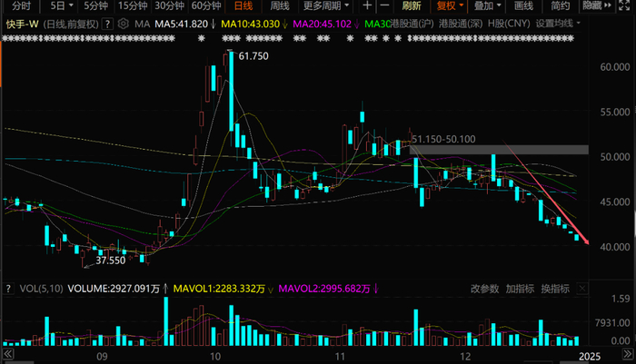Switch to 30分钟 period
This screenshot has height=364, width=636.
[170, 5]
